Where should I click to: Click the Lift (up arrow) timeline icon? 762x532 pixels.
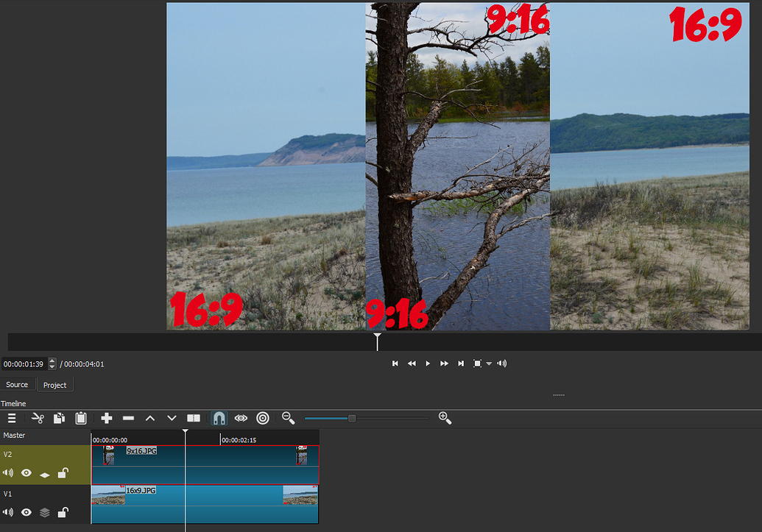(x=150, y=418)
